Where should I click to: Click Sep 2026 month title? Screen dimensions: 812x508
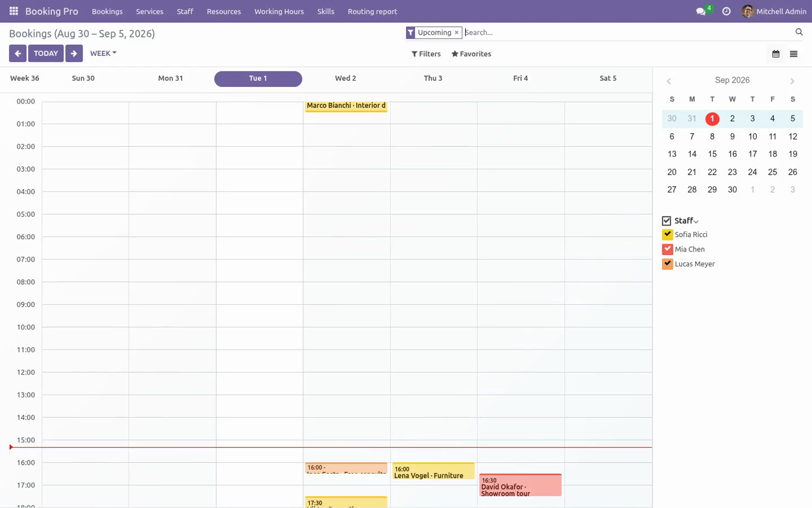pyautogui.click(x=732, y=80)
